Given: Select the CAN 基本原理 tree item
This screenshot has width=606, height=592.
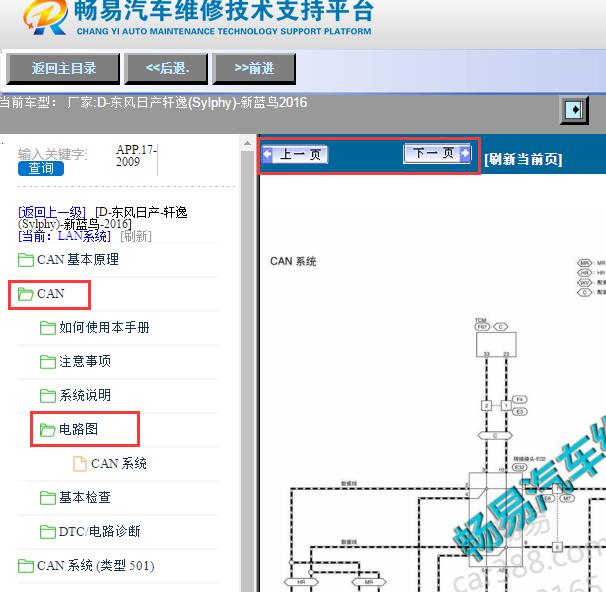Looking at the screenshot, I should 78,260.
